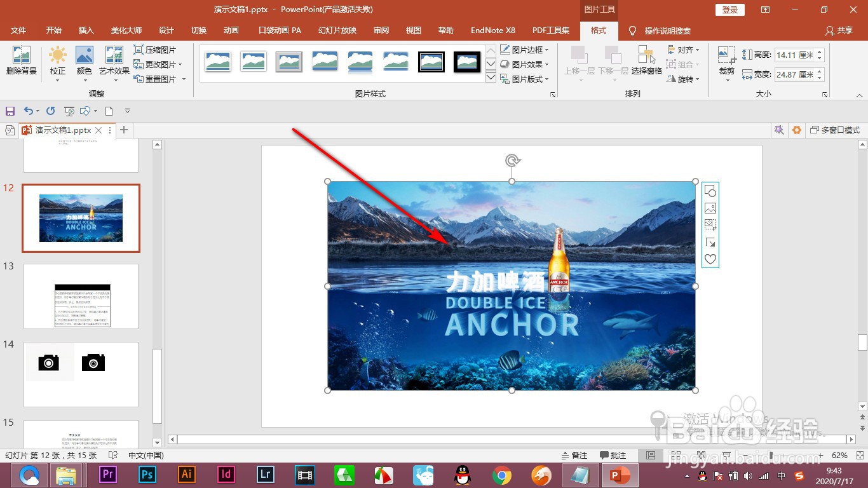Click the Remove Background (删除背景) button
Screen dimensions: 868x488
[x=22, y=61]
